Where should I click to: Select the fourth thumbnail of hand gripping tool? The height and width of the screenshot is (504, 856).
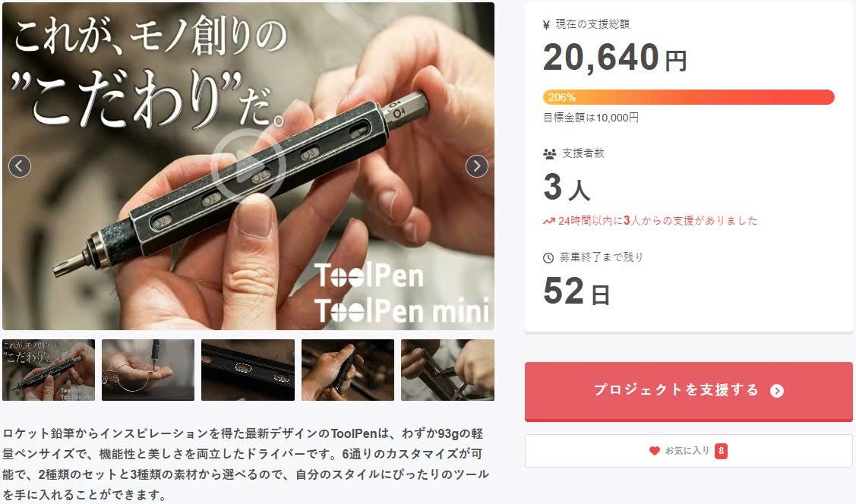[x=348, y=370]
